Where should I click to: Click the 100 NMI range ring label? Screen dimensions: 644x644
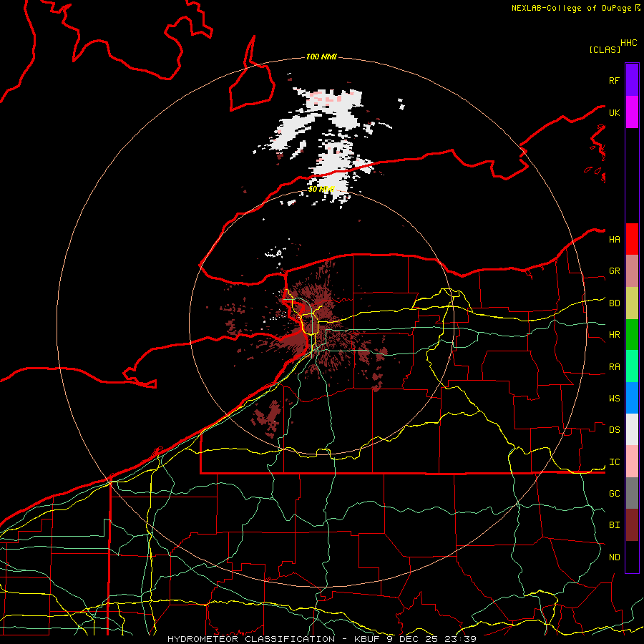pos(321,57)
